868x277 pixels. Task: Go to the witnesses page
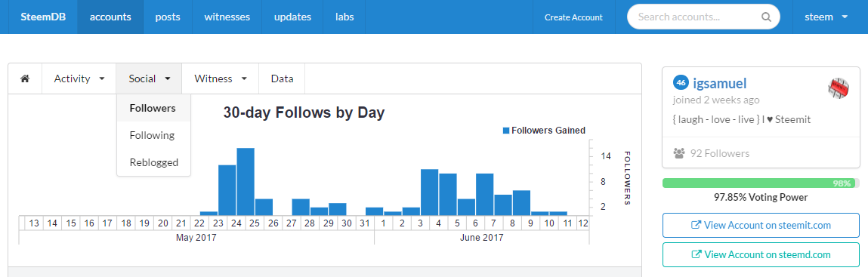(227, 17)
